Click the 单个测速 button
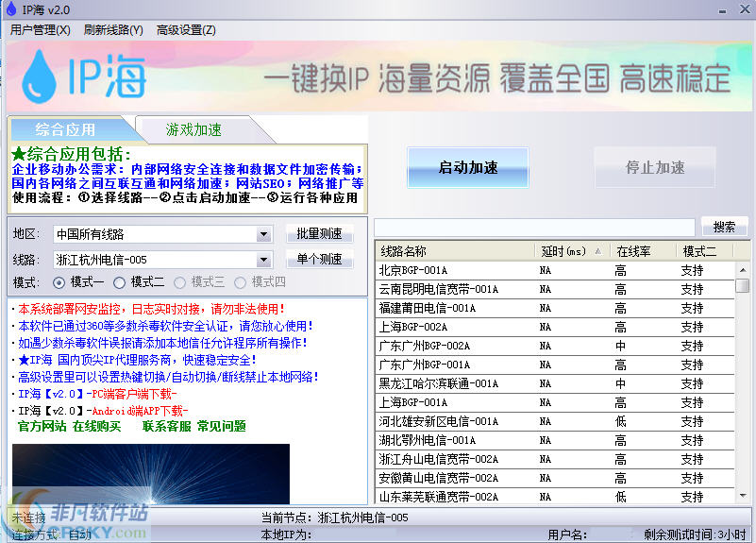756x543 pixels. click(319, 260)
